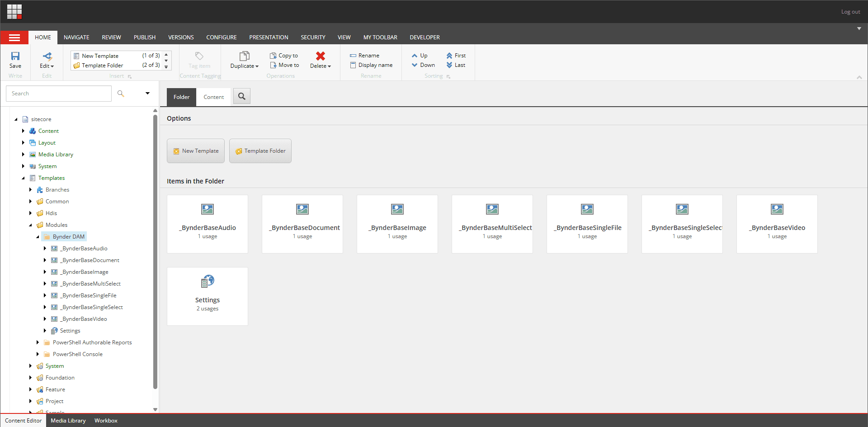Viewport: 868px width, 427px height.
Task: Open search options dropdown arrow
Action: (x=147, y=94)
